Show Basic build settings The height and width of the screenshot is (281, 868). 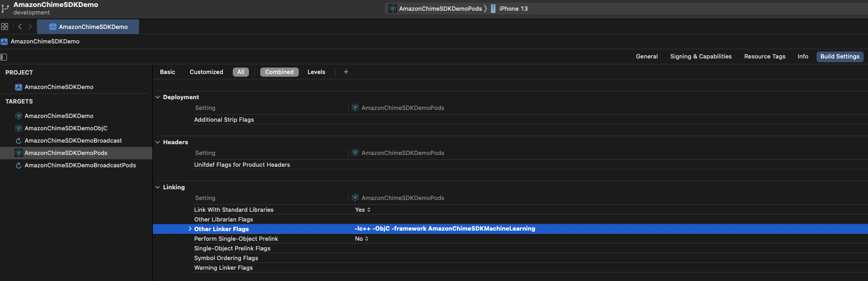167,72
